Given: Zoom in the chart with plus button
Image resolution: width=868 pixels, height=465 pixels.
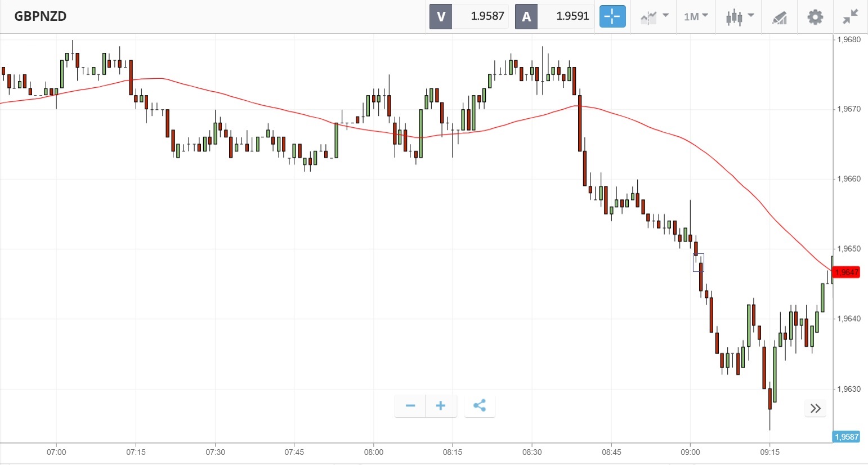Looking at the screenshot, I should point(441,406).
